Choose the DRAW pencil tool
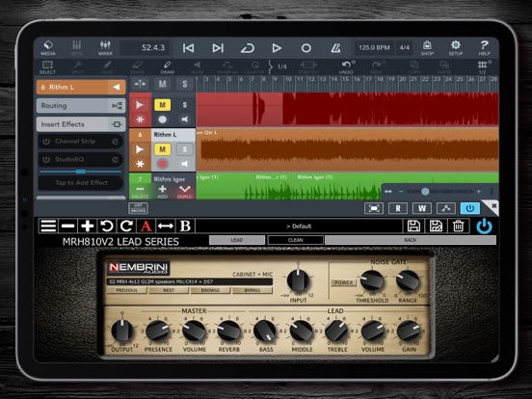 [167, 67]
